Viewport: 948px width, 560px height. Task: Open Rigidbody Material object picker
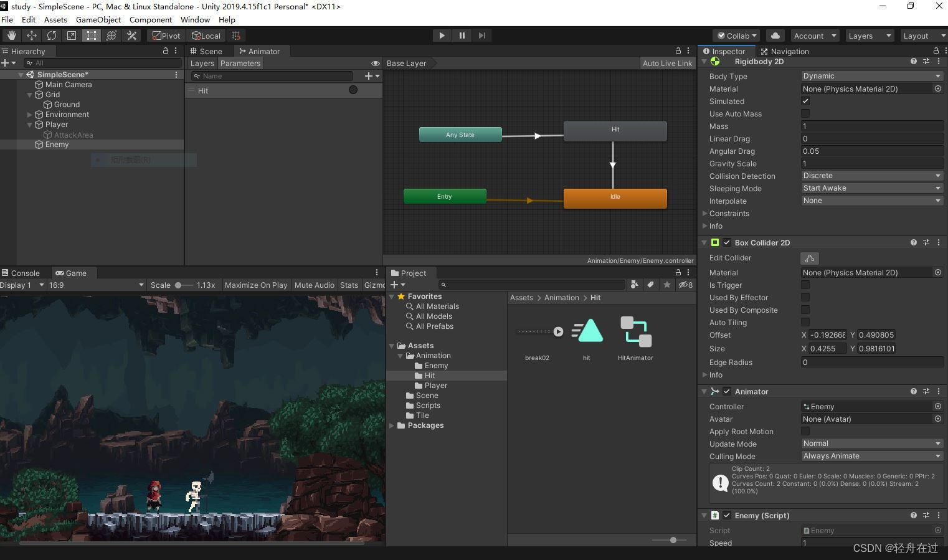(937, 88)
